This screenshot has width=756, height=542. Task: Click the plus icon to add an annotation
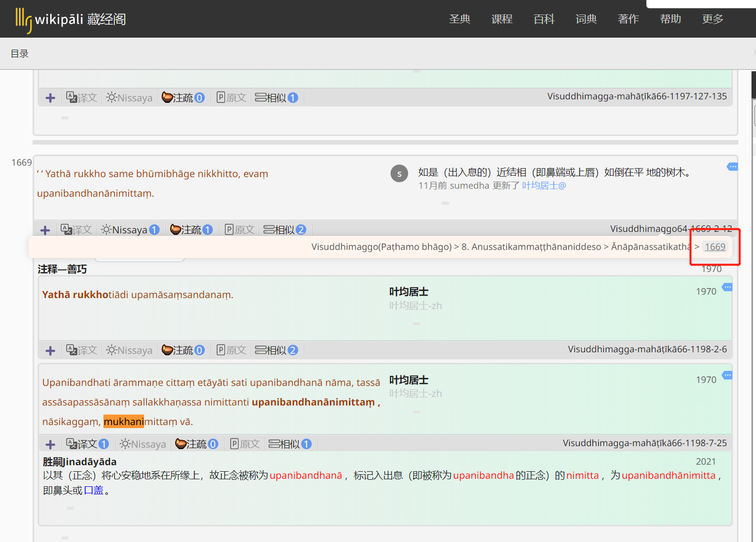(45, 230)
